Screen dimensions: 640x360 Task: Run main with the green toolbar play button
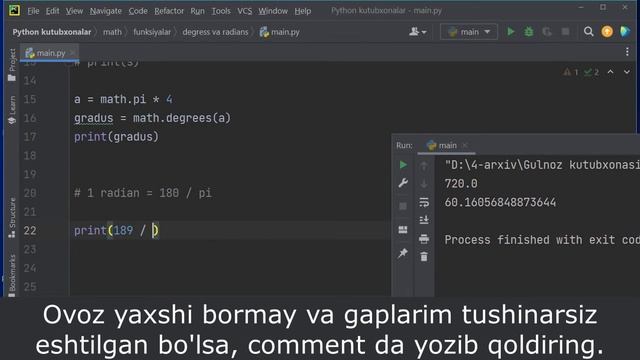pyautogui.click(x=511, y=31)
